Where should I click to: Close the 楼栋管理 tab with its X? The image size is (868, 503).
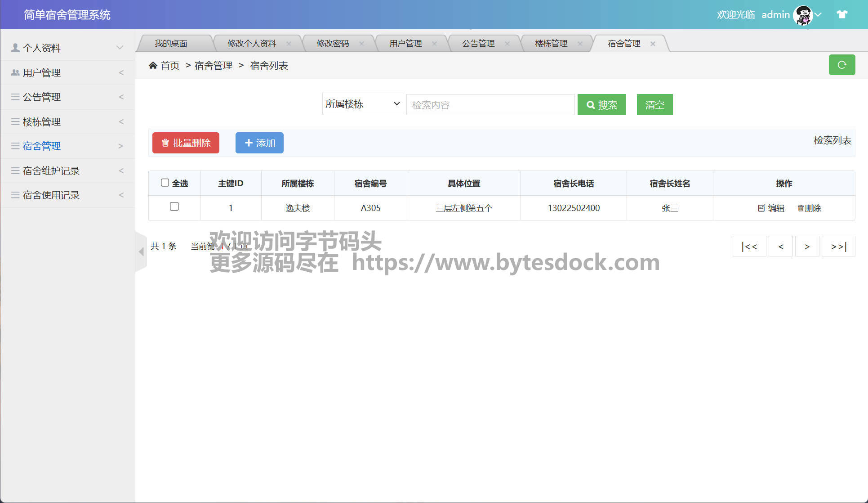click(x=580, y=44)
